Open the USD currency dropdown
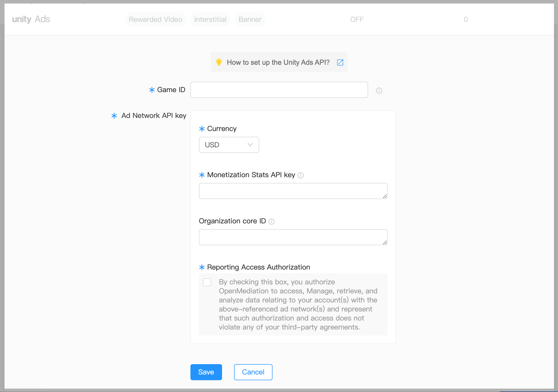This screenshot has width=558, height=392. [x=229, y=145]
